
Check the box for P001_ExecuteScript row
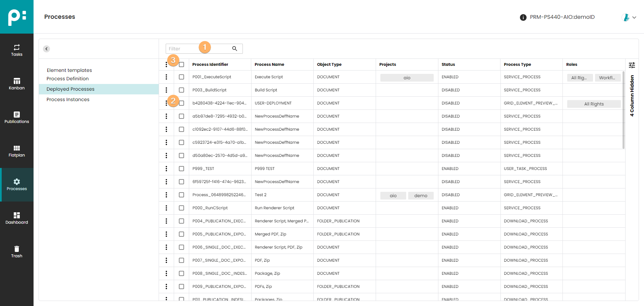[x=181, y=77]
